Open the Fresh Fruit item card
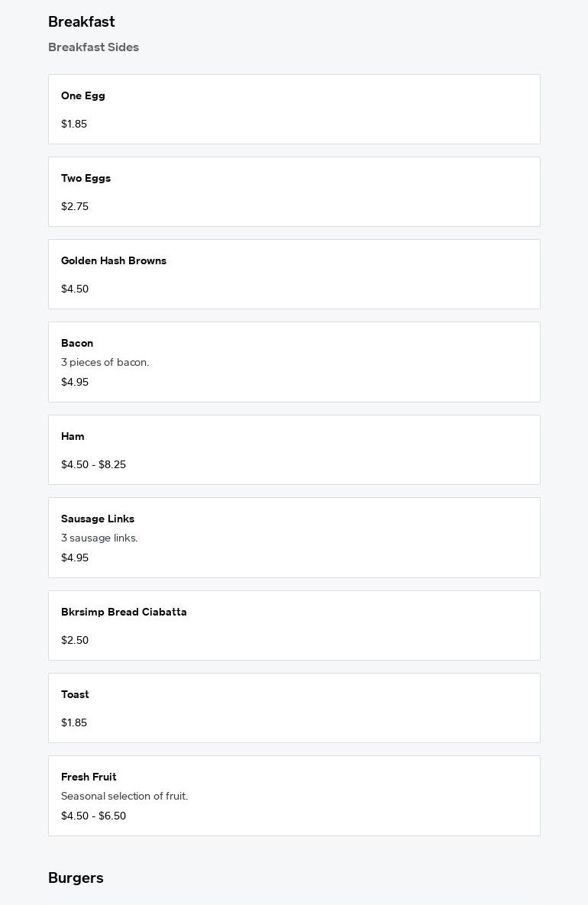Screen dimensions: 588x905 click(294, 796)
